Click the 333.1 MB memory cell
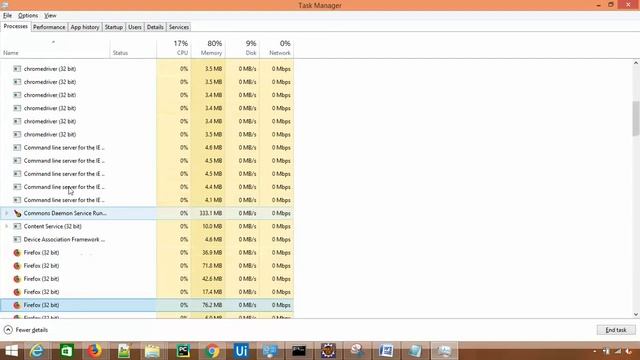 tap(208, 213)
